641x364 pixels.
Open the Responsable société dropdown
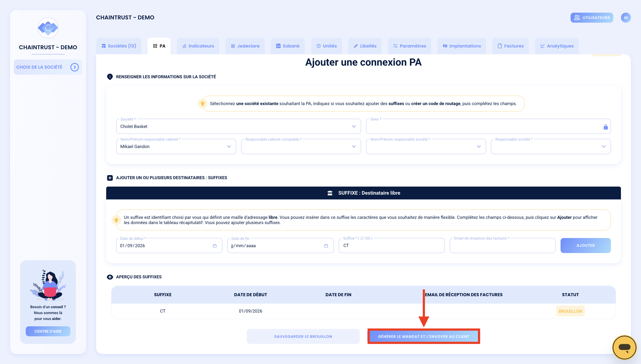tap(551, 146)
